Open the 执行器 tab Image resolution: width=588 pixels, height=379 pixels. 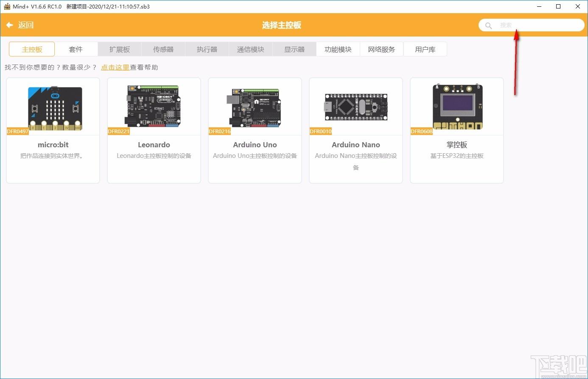click(207, 49)
